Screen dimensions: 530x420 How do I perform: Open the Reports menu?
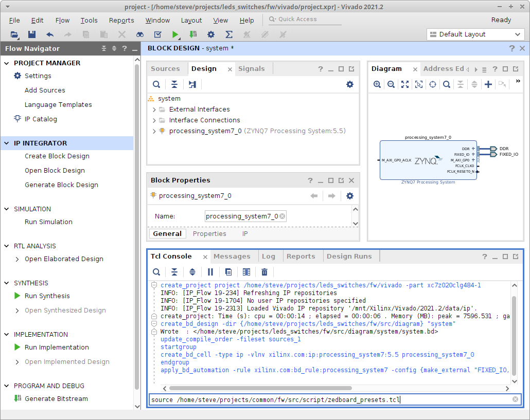tap(121, 21)
